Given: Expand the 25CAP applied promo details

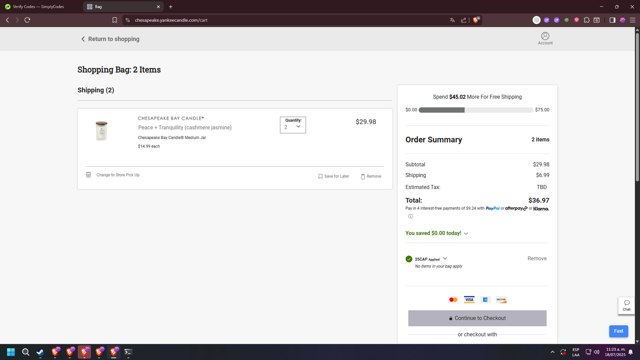Looking at the screenshot, I should pyautogui.click(x=445, y=258).
